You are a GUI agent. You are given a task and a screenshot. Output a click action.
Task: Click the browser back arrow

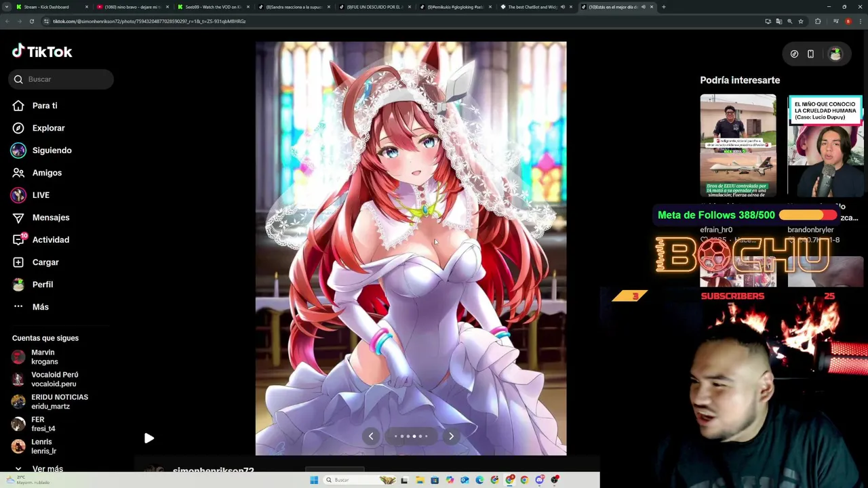point(7,21)
